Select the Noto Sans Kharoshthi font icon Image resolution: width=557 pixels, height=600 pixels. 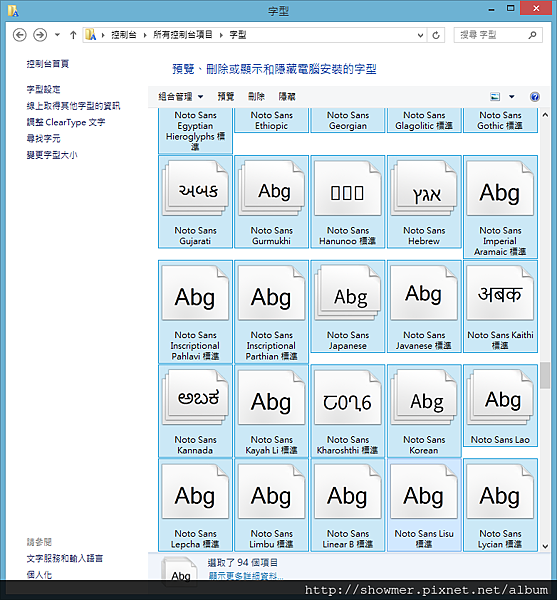point(347,398)
